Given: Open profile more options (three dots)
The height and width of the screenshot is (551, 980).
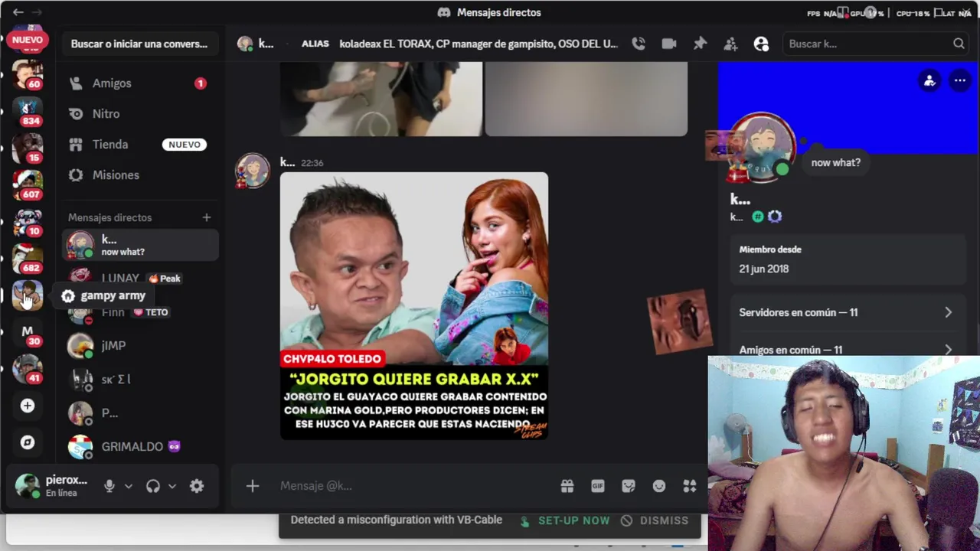Looking at the screenshot, I should 960,80.
